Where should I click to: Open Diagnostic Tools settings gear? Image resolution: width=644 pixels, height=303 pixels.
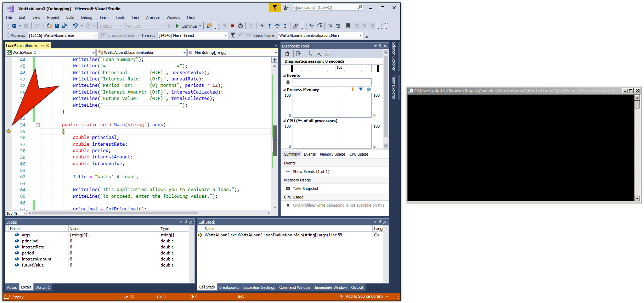[x=287, y=54]
